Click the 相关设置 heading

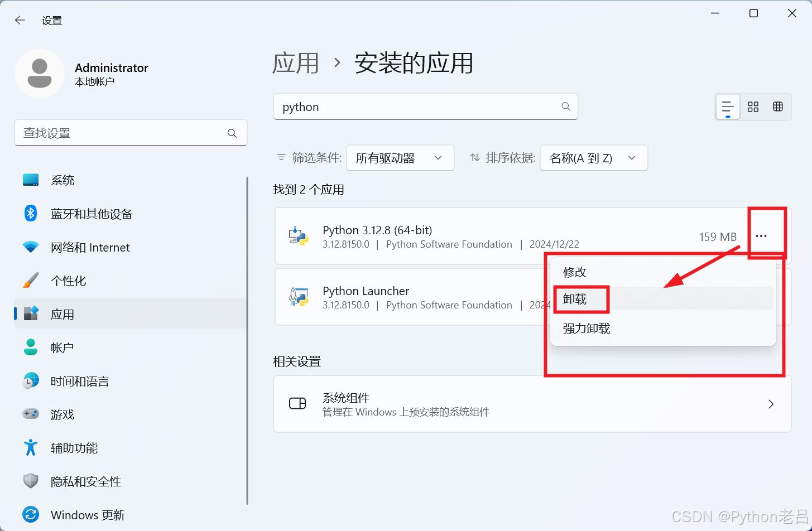point(297,361)
